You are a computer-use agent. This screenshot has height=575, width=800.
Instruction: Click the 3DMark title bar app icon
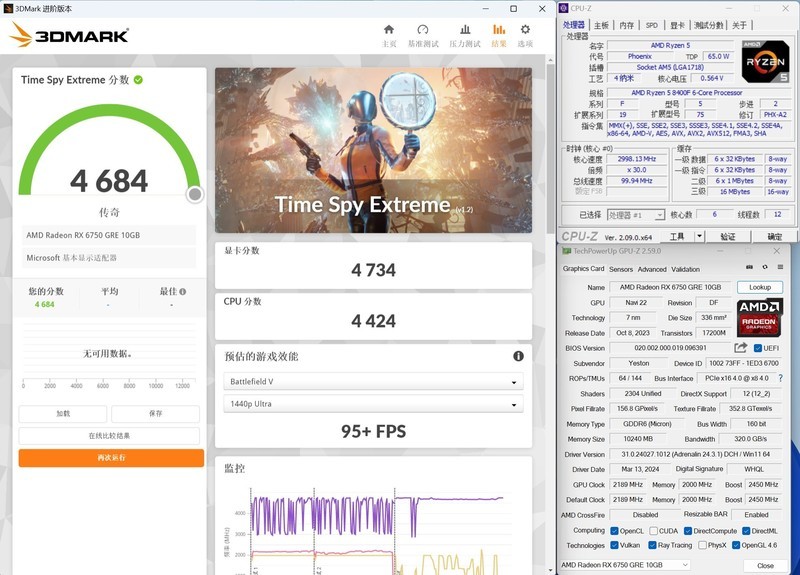(8, 8)
